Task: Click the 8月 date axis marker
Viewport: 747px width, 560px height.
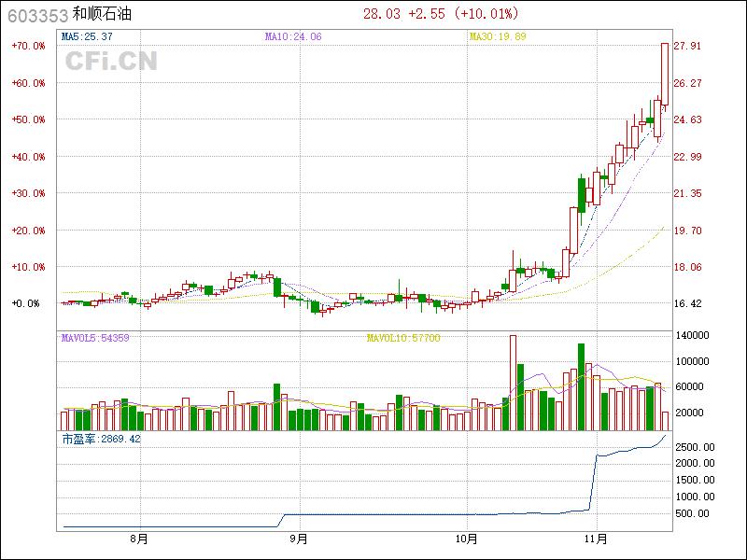Action: click(x=139, y=539)
